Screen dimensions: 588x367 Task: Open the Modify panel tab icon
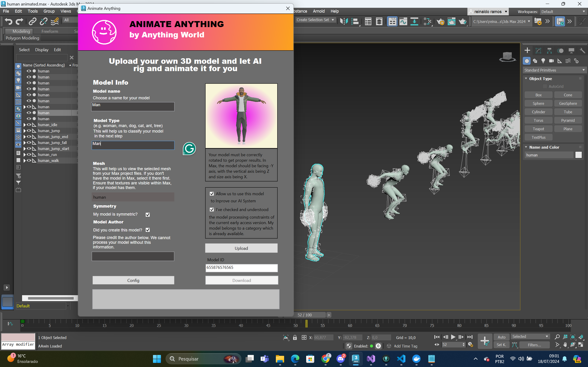tap(538, 50)
